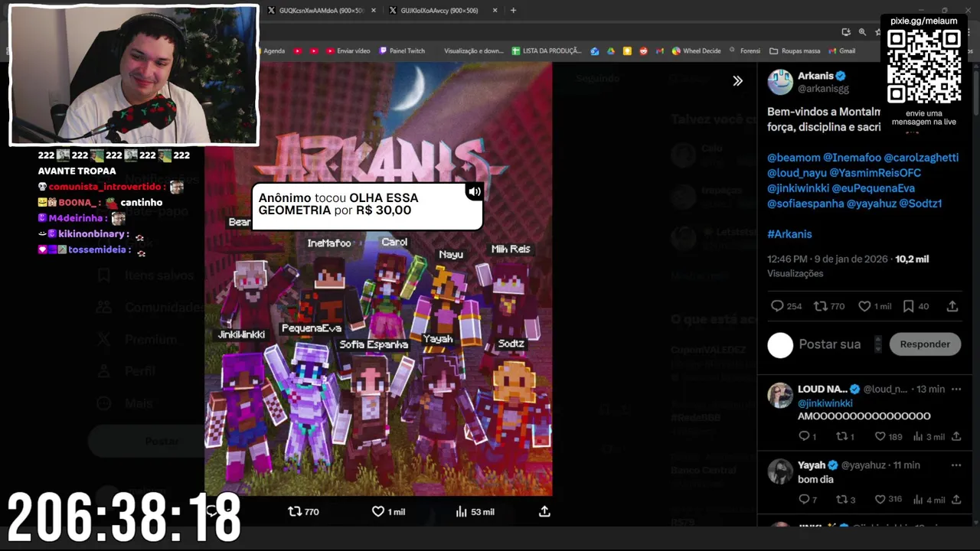Open the Enviar vídeo bookmark

[348, 51]
